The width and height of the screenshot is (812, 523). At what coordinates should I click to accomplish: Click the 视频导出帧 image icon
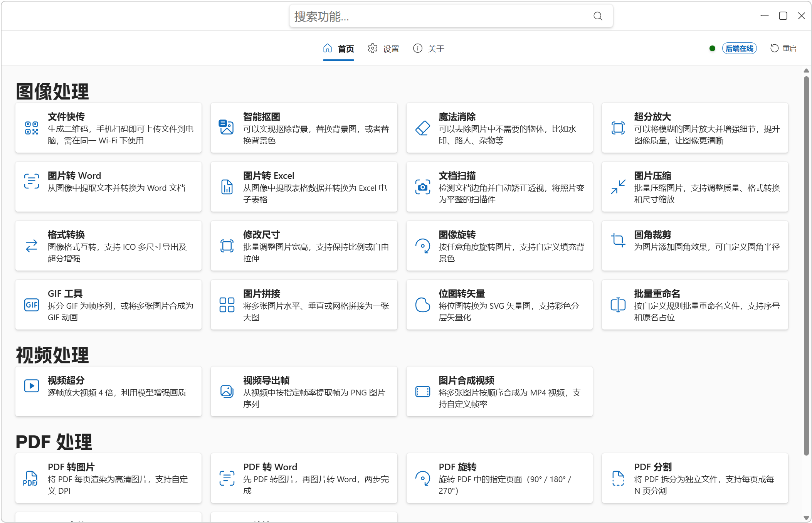coord(227,392)
